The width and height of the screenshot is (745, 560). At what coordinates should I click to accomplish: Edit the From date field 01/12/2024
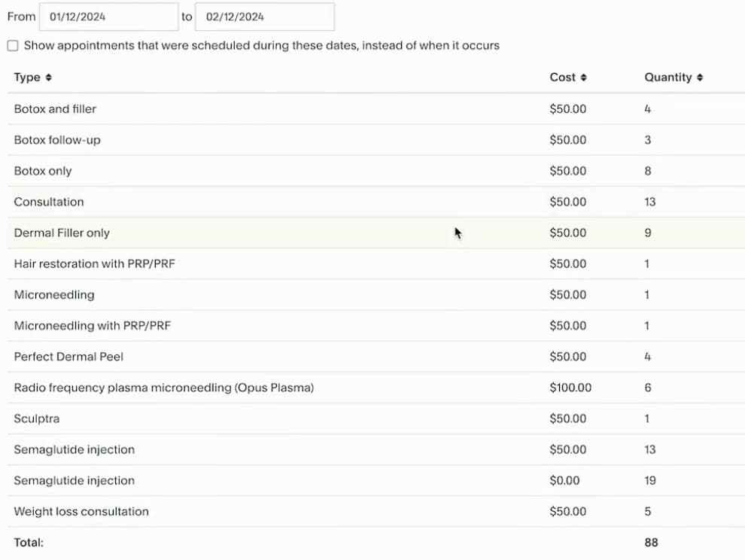[x=109, y=17]
